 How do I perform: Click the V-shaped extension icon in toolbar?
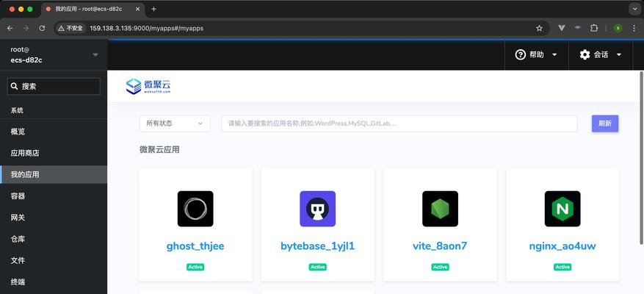562,29
